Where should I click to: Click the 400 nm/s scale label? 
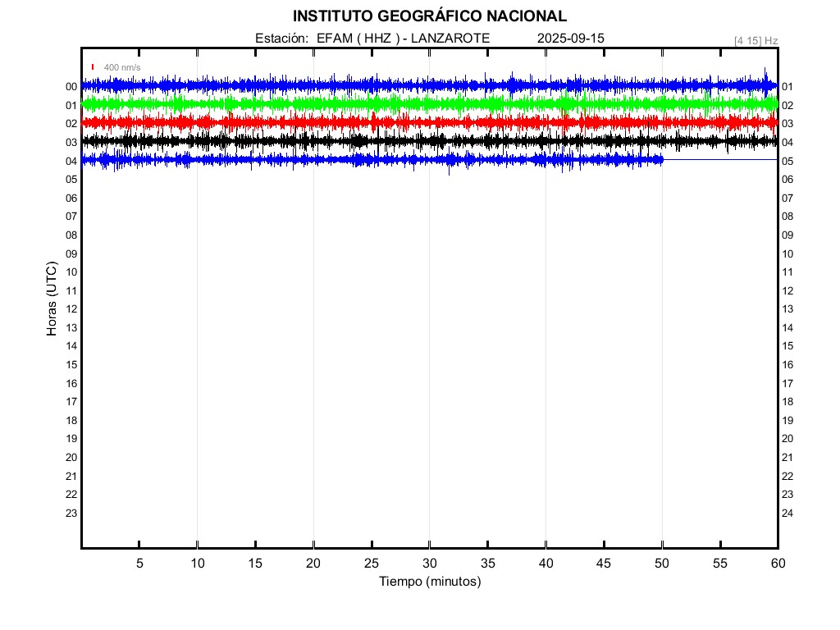(x=122, y=67)
